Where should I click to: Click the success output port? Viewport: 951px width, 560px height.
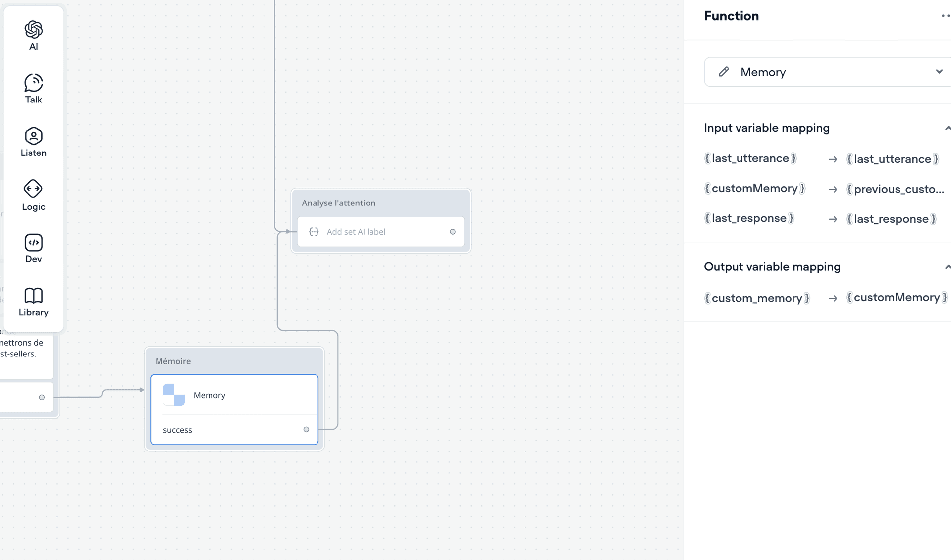tap(306, 430)
